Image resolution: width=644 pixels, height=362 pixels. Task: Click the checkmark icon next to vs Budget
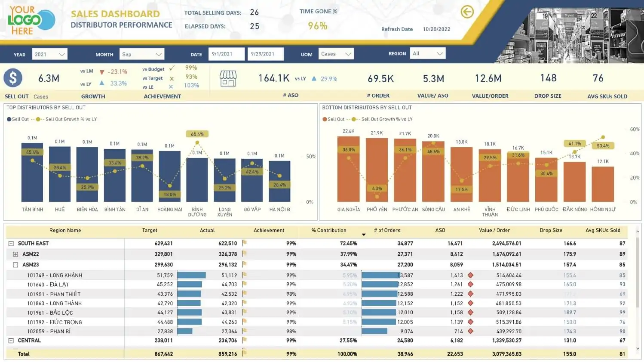[172, 68]
